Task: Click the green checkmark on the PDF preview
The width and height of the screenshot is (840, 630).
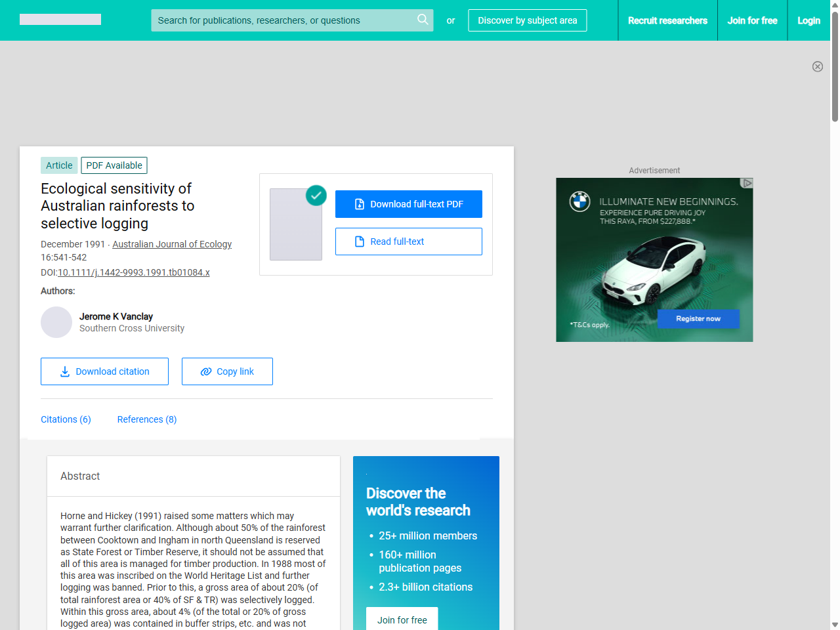Action: (316, 196)
